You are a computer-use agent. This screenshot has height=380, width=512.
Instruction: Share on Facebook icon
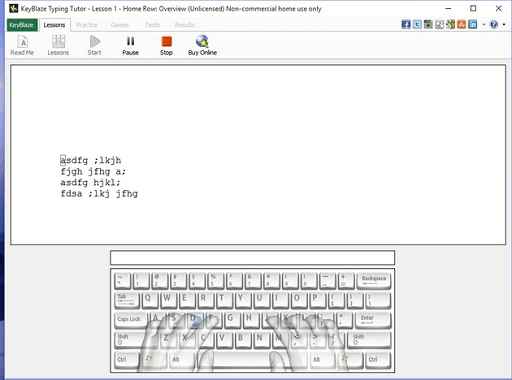coord(406,24)
